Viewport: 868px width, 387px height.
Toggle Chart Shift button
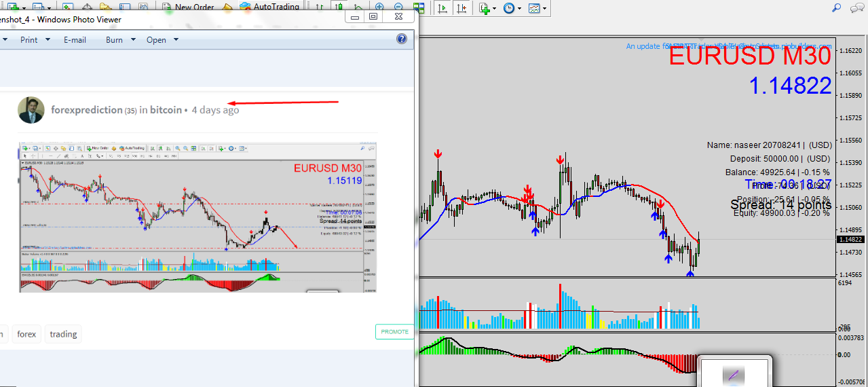461,8
